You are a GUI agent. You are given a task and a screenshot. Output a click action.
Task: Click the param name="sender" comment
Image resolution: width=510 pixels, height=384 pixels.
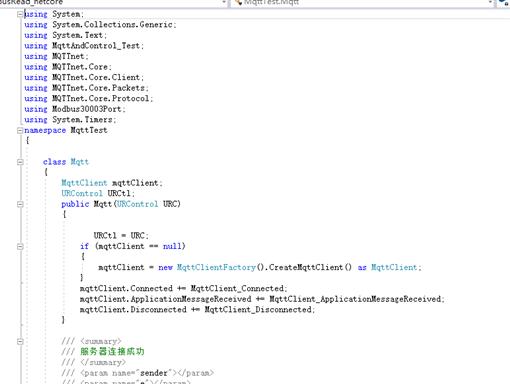pyautogui.click(x=138, y=373)
